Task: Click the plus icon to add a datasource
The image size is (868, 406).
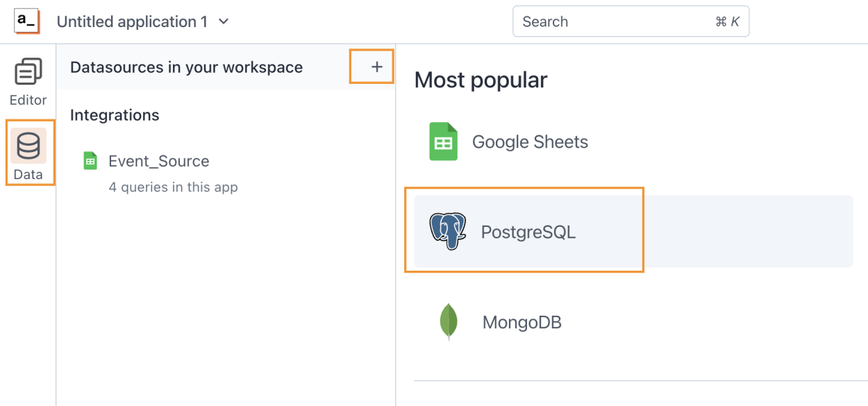Action: pos(375,67)
